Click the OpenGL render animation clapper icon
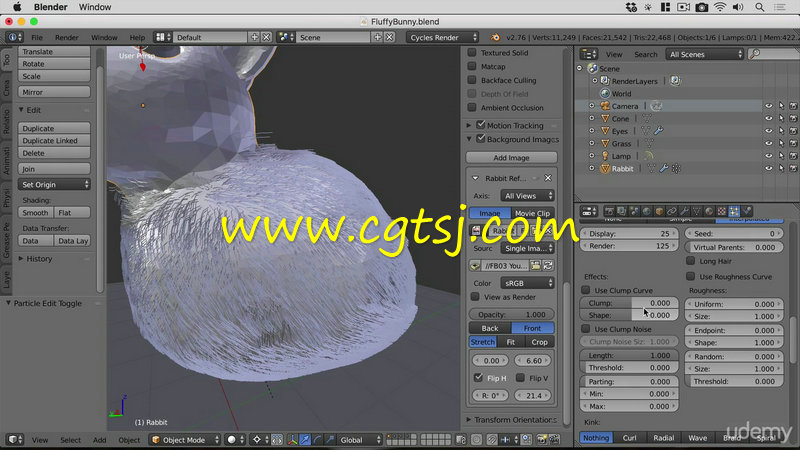Viewport: 800px width, 450px height. pyautogui.click(x=554, y=440)
